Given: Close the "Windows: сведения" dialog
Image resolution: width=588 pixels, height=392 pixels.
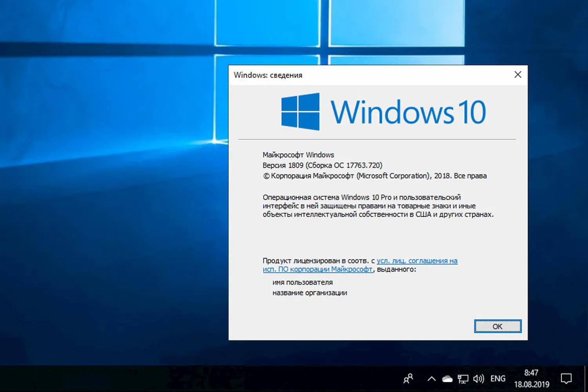Looking at the screenshot, I should pos(517,74).
